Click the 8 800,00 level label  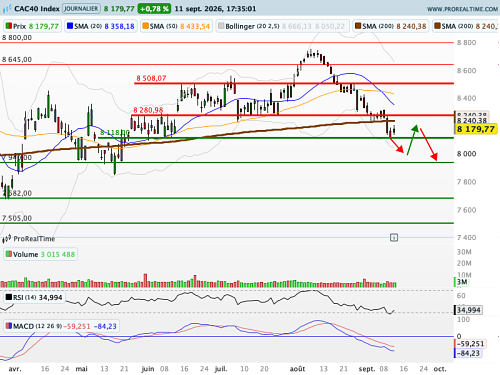pyautogui.click(x=17, y=38)
